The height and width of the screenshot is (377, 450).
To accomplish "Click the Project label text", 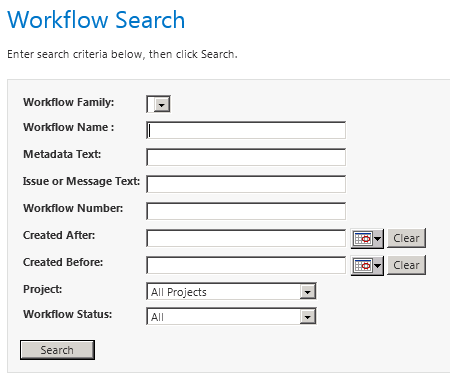I will point(43,289).
